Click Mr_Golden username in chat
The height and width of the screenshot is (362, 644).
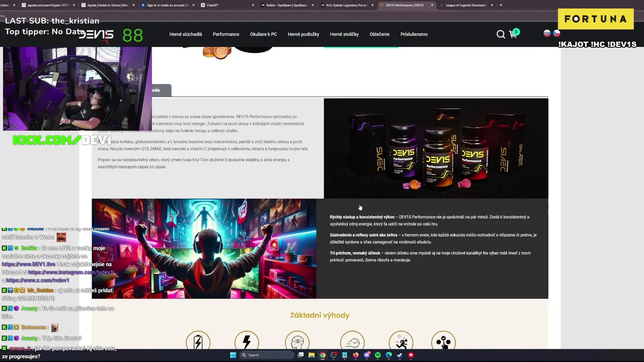coord(40,290)
